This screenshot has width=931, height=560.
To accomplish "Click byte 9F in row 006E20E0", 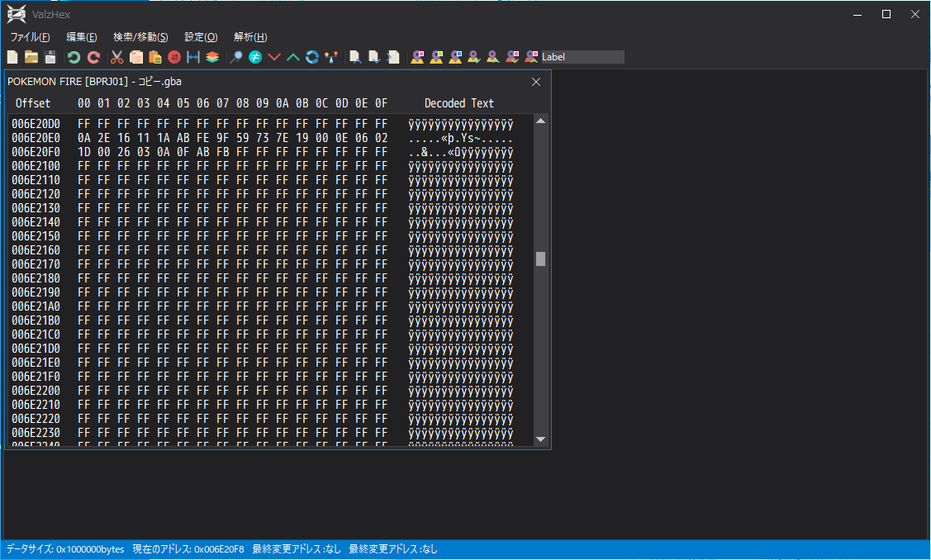I will tap(223, 139).
